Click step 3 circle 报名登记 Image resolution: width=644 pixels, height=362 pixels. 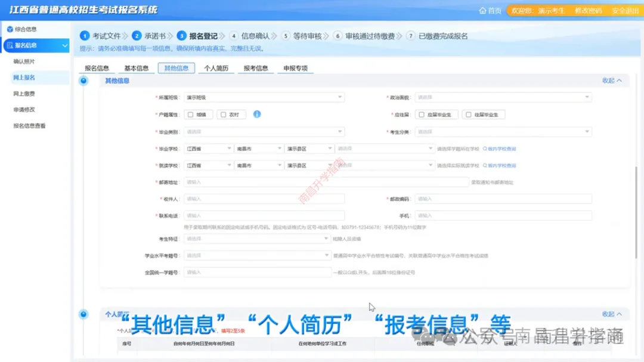[x=181, y=36]
